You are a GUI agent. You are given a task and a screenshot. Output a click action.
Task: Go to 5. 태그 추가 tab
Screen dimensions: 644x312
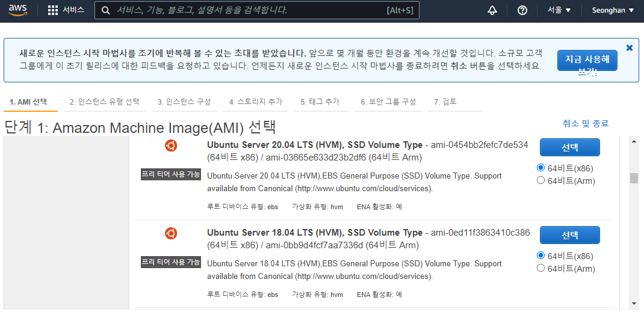coord(320,102)
